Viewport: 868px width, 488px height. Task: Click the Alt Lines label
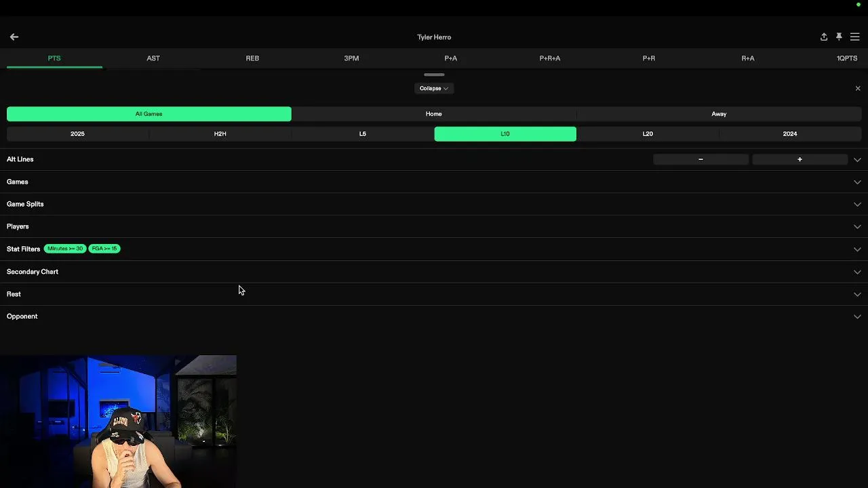(20, 159)
